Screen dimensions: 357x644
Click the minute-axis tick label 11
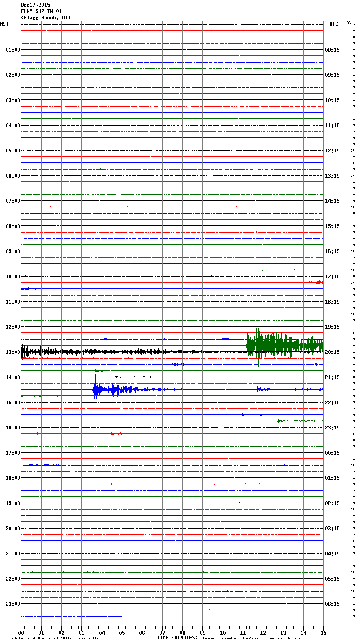[x=243, y=633]
